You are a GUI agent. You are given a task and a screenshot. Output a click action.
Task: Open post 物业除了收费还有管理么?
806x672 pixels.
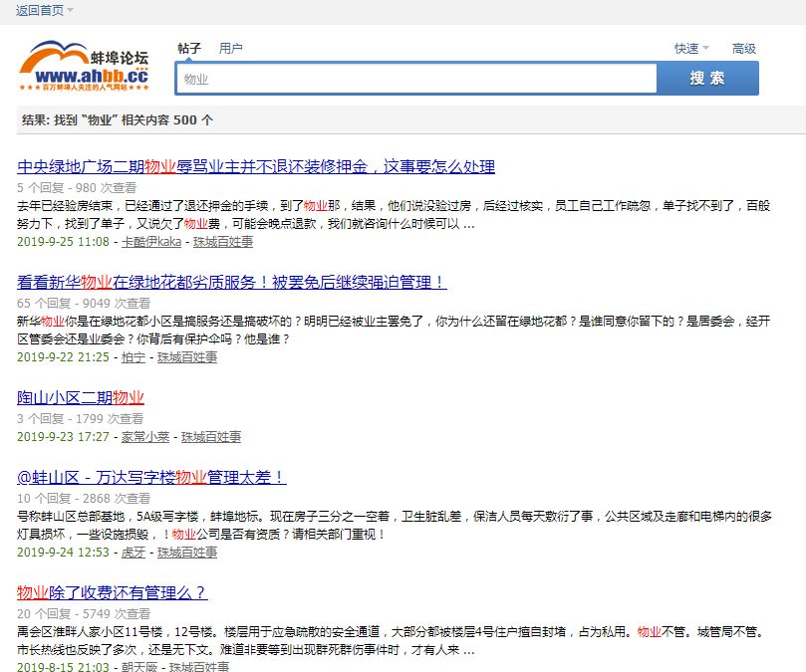pyautogui.click(x=112, y=593)
